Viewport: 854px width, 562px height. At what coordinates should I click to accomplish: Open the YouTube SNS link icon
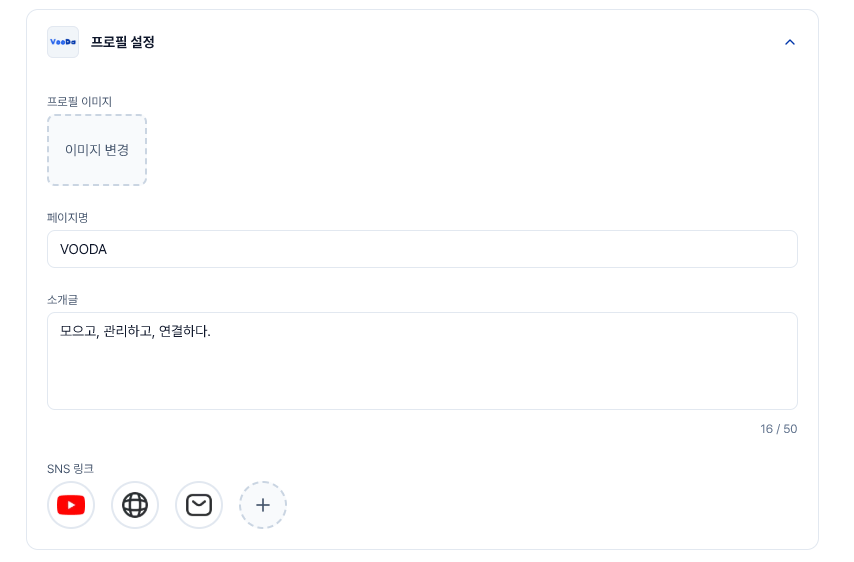[71, 505]
